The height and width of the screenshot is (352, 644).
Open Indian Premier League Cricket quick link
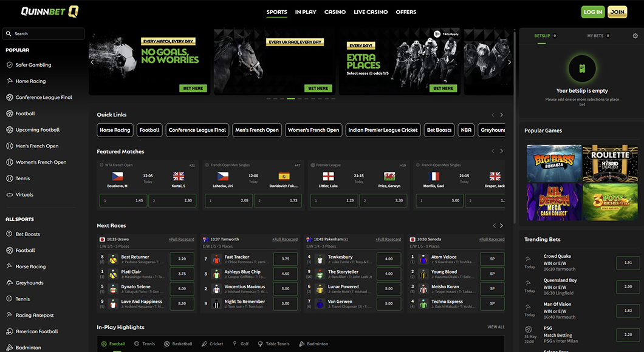point(383,130)
